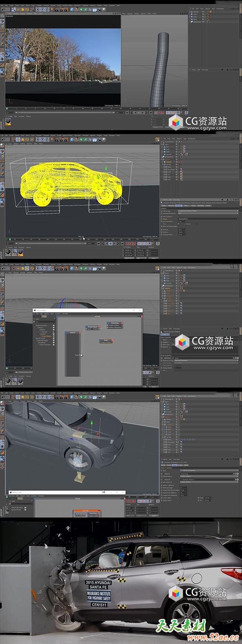The height and width of the screenshot is (644, 242).
Task: Click Object A link field in connector attributes
Action: pyautogui.click(x=207, y=474)
